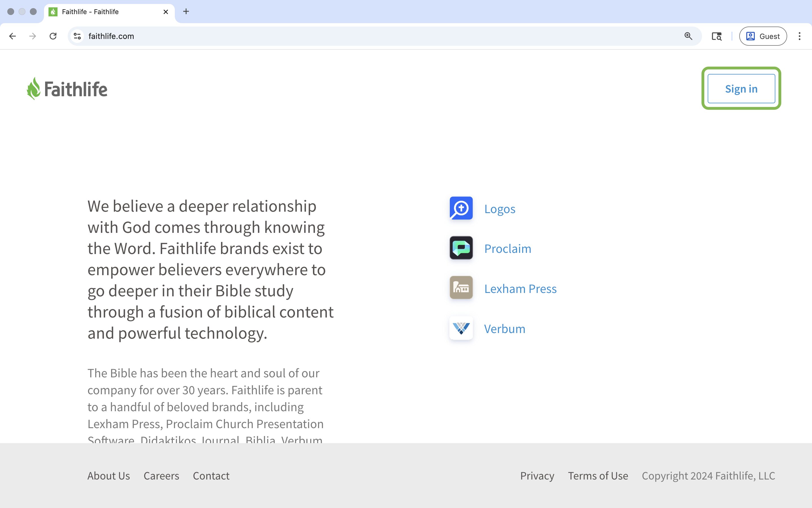
Task: Follow the Logos link
Action: pos(500,209)
